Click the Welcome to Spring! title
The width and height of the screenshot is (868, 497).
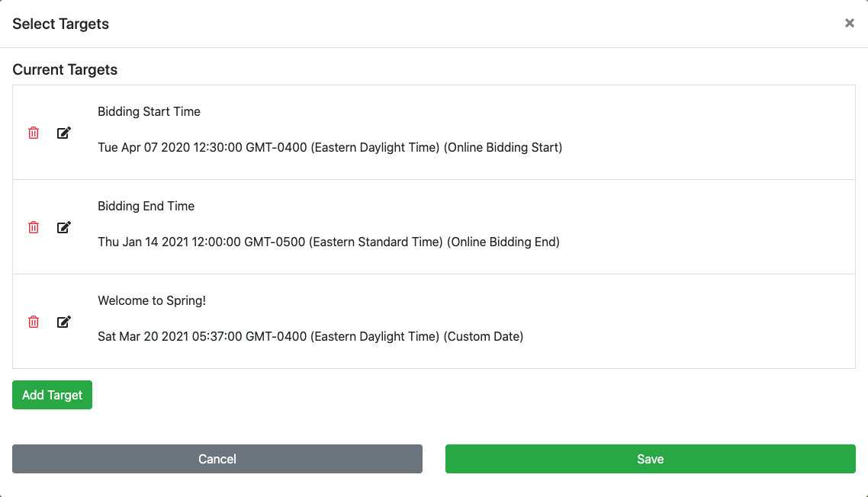[152, 300]
